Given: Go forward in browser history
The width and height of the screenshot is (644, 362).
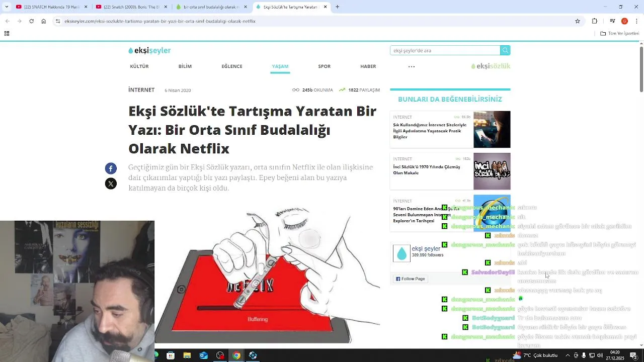Looking at the screenshot, I should (x=19, y=21).
